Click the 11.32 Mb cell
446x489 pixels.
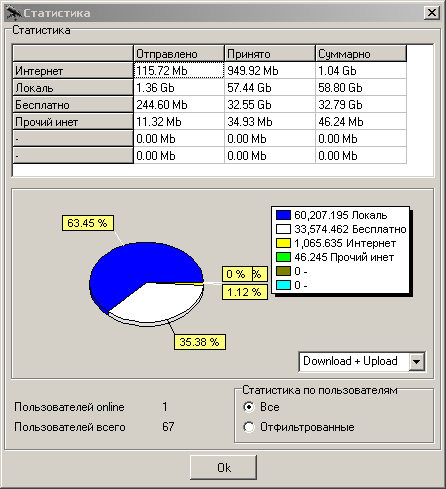[x=179, y=121]
